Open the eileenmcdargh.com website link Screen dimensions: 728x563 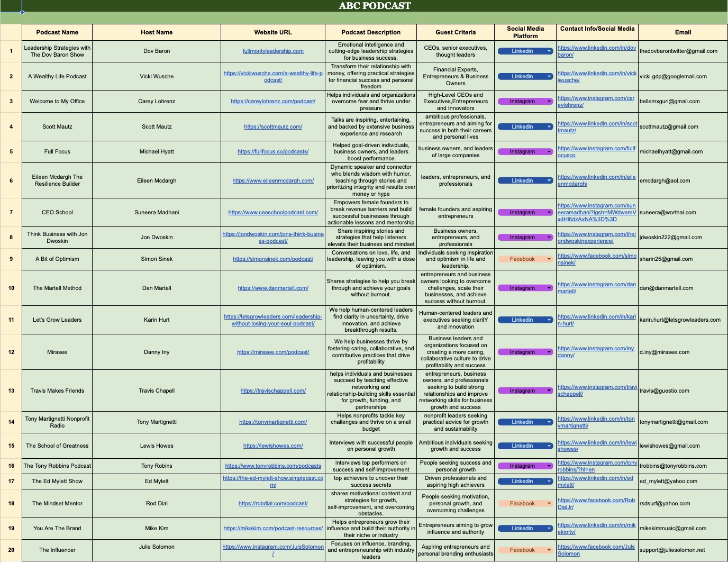pos(273,181)
